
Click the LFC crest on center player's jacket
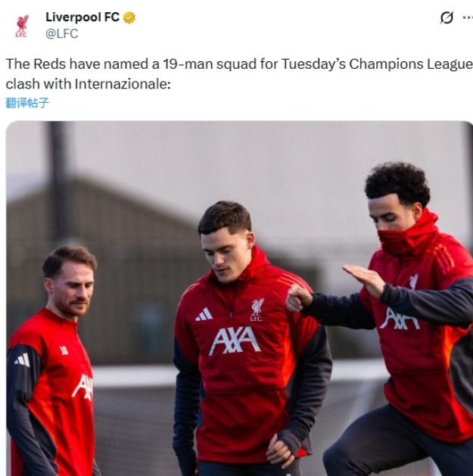click(257, 310)
